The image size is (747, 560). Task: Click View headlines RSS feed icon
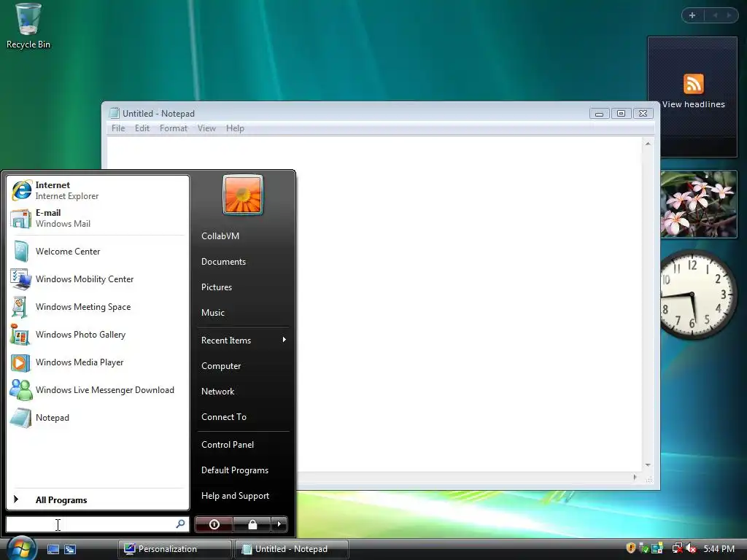coord(693,84)
